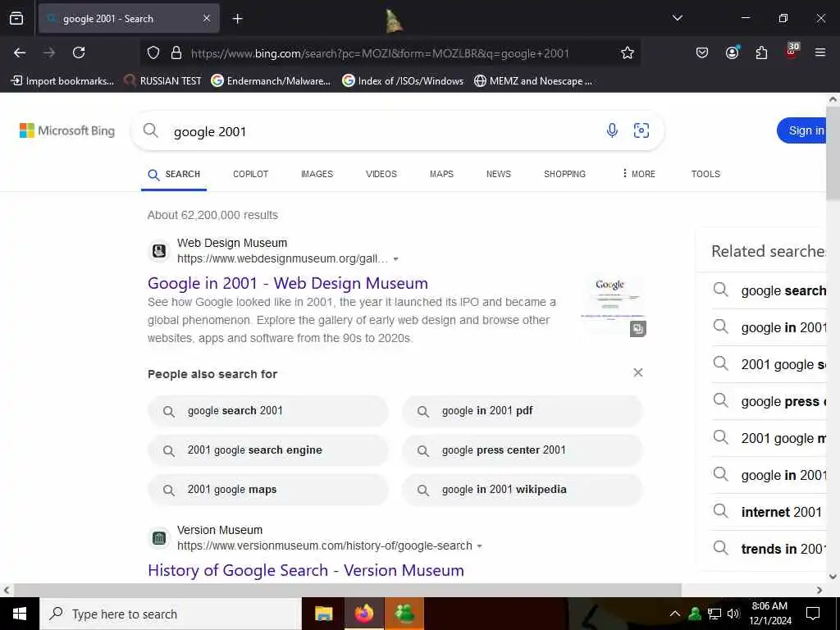This screenshot has height=630, width=840.
Task: Switch to the VIDEOS tab
Action: click(x=381, y=174)
